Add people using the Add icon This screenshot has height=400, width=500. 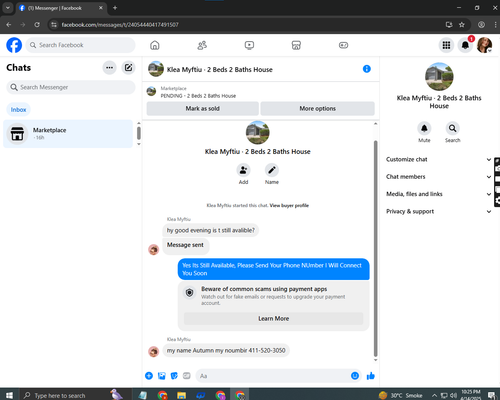[x=243, y=170]
